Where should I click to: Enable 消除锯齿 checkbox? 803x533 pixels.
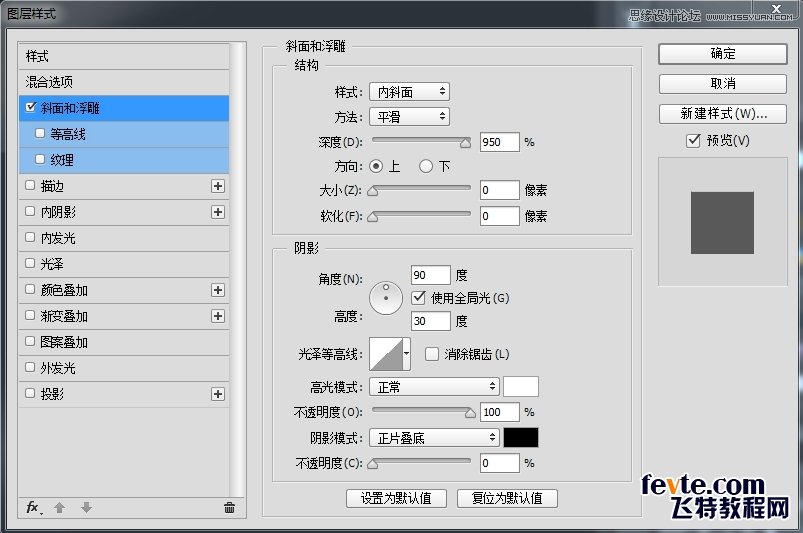click(x=432, y=354)
